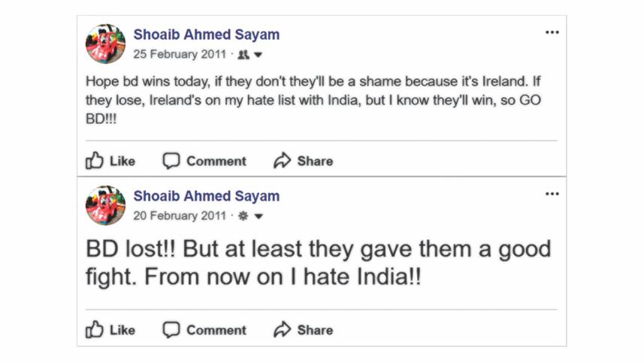The image size is (644, 362).
Task: Like the 'BD lost!!' post
Action: 110,330
